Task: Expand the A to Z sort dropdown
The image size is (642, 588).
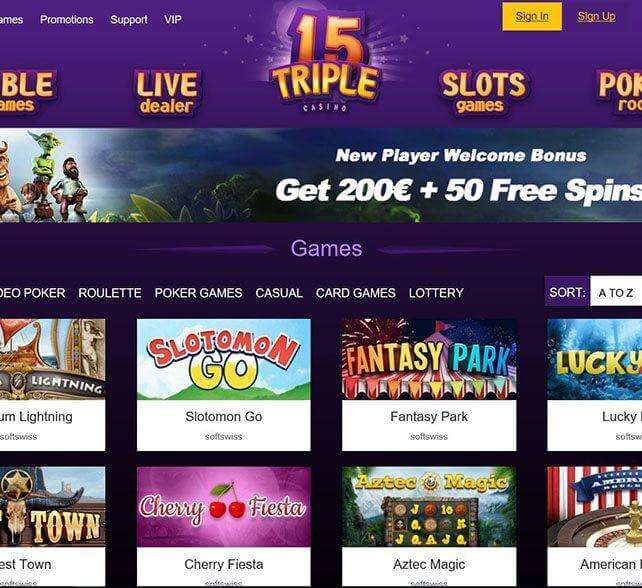Action: [616, 291]
